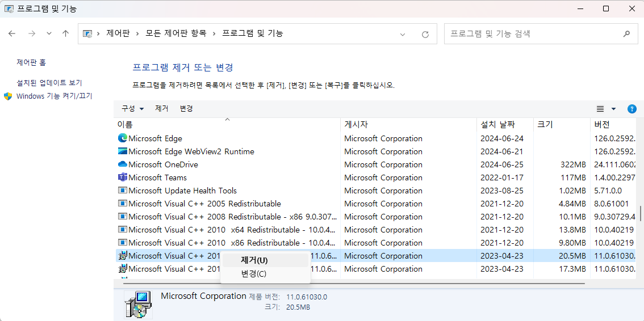Click the 변경 toolbar button
Image resolution: width=644 pixels, height=321 pixels.
pos(186,108)
